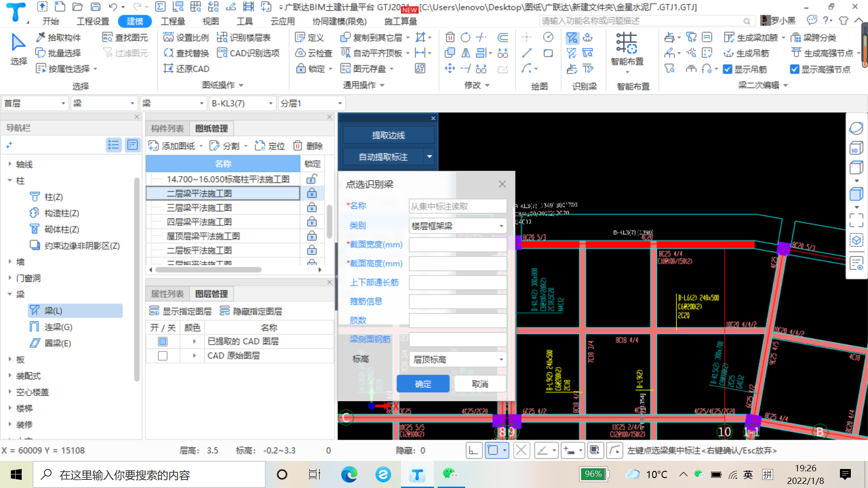
Task: Click vertical scrollbar of navigation tree
Action: 137,280
